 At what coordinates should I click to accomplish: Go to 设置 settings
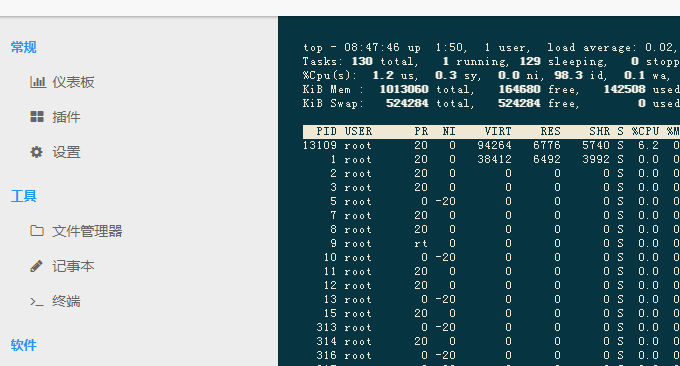coord(66,152)
